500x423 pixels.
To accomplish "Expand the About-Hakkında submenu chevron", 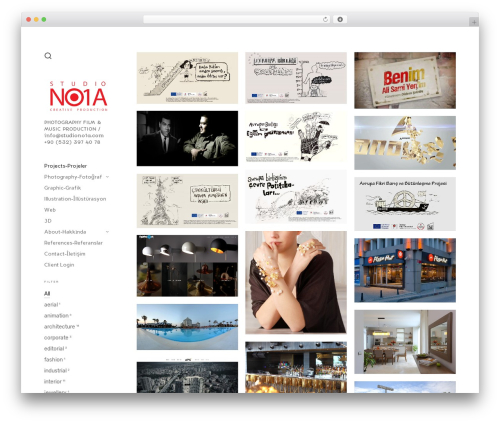I will coord(107,232).
